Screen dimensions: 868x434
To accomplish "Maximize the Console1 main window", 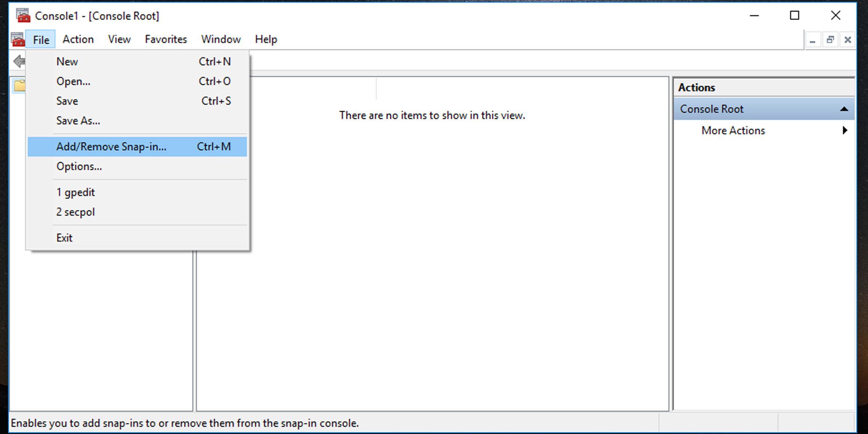I will tap(795, 16).
